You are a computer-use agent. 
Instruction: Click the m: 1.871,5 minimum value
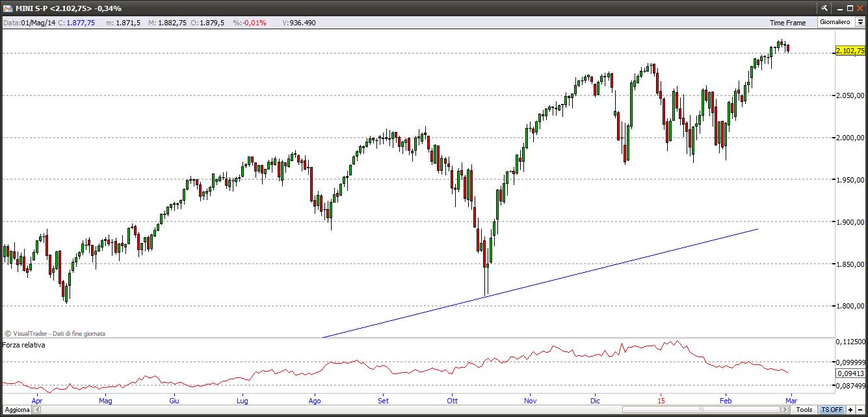(123, 23)
